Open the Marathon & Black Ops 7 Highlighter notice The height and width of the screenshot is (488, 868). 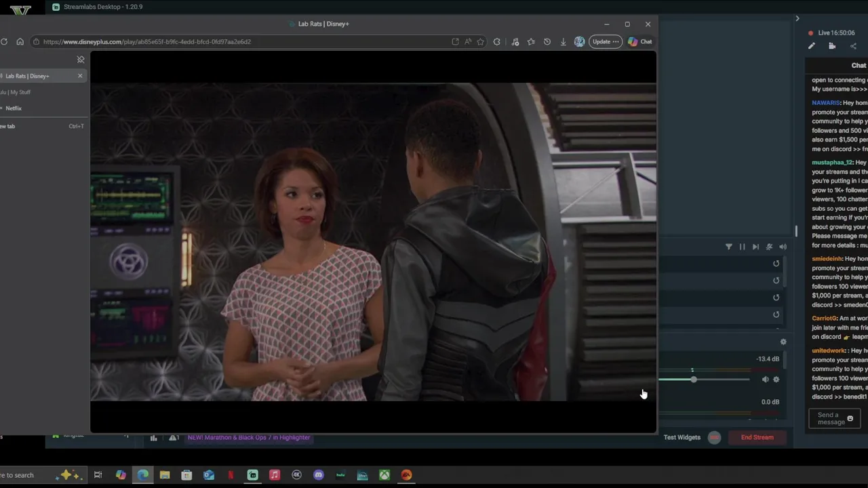[x=249, y=438]
